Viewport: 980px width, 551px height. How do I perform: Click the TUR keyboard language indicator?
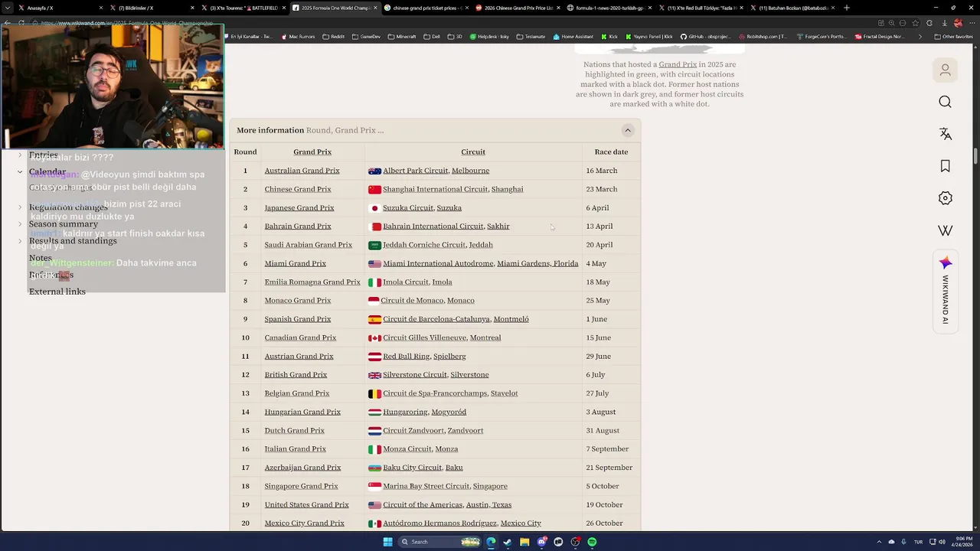pos(918,542)
